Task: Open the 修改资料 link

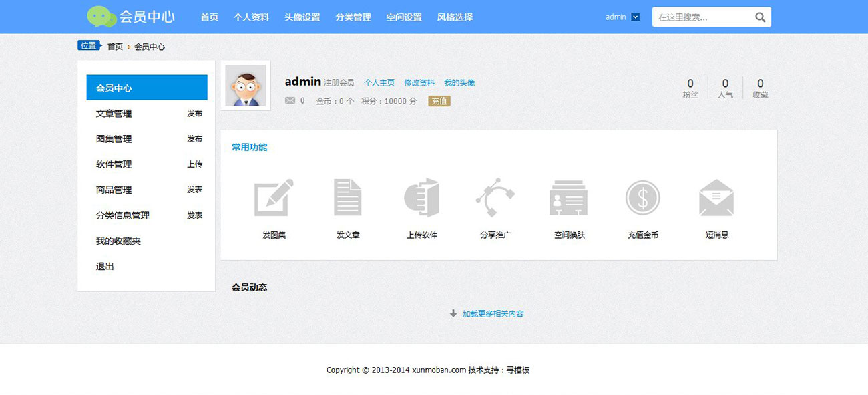Action: (x=419, y=83)
